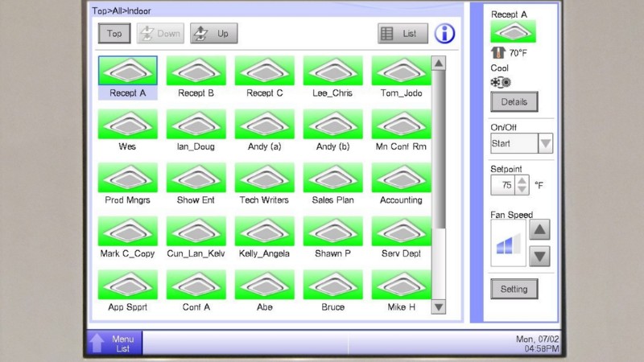Decrease the fan speed with down arrow
This screenshot has width=644, height=362.
539,257
